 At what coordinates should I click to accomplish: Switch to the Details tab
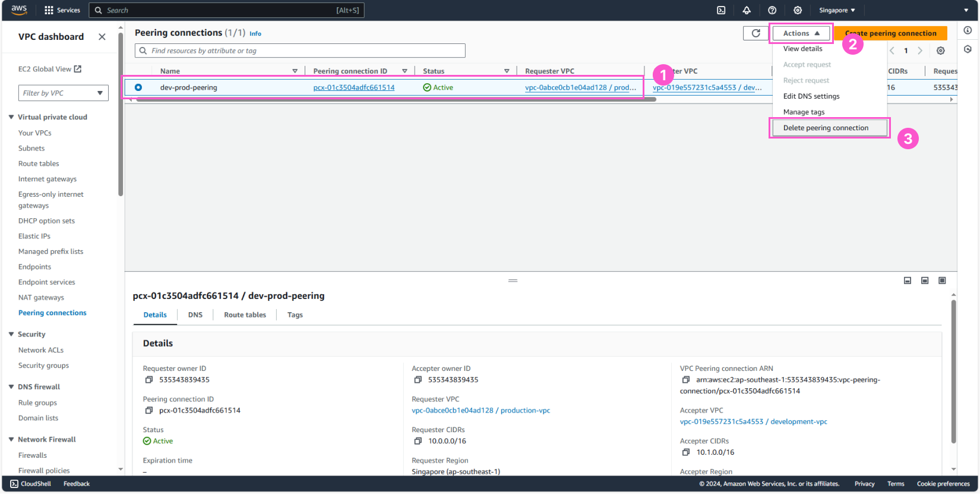point(155,315)
